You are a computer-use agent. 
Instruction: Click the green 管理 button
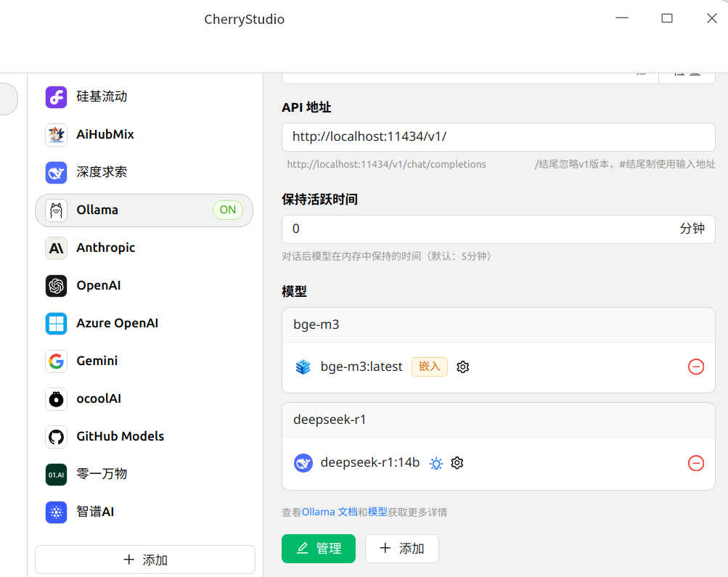coord(319,549)
